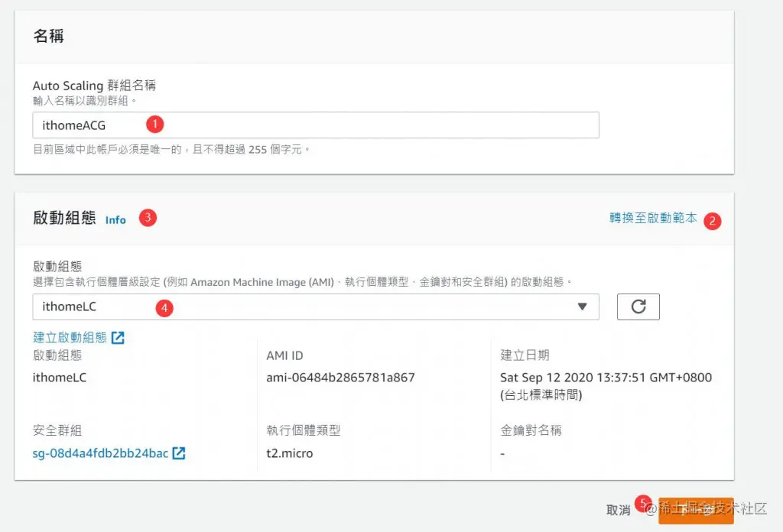Click the 安全群組 label
This screenshot has height=532, width=783.
57,430
